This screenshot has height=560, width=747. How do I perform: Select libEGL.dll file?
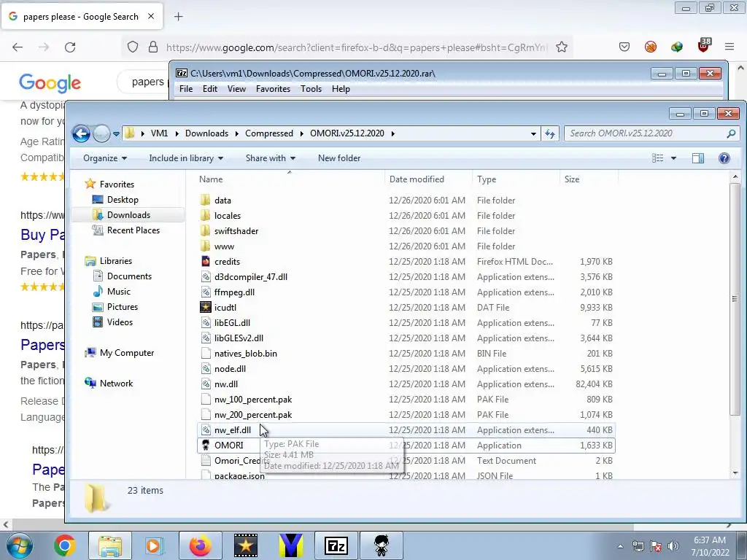click(232, 323)
